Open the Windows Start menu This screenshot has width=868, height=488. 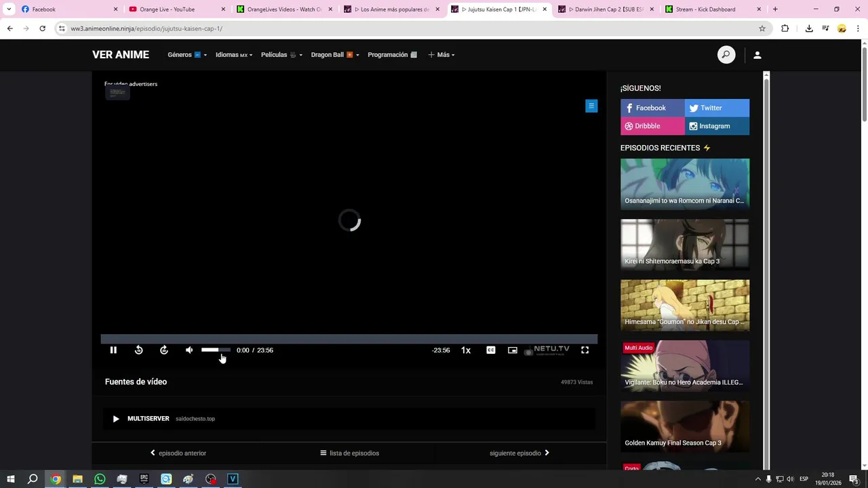point(10,479)
